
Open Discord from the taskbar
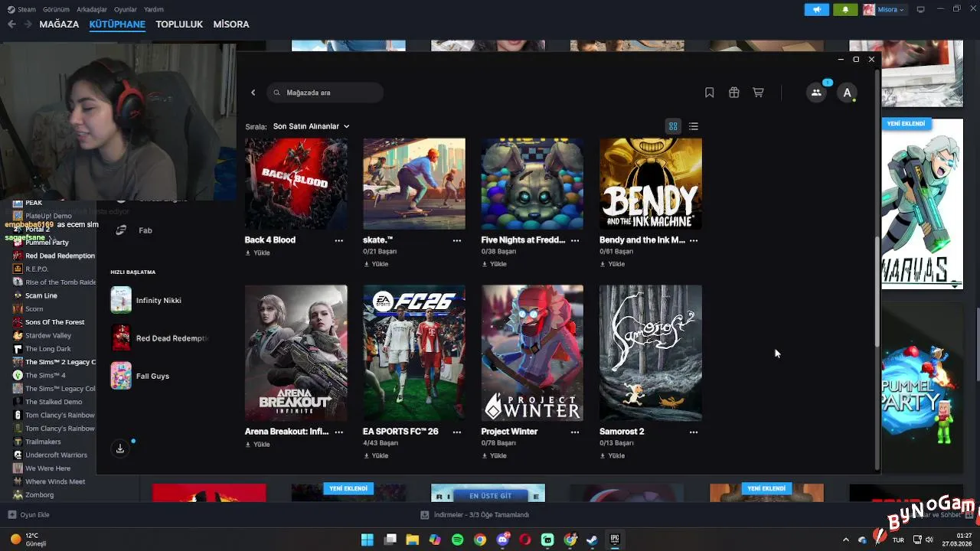click(502, 540)
